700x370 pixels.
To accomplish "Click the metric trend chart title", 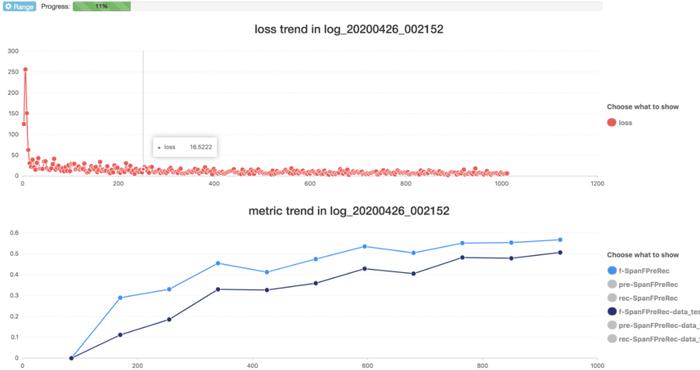I will click(349, 211).
